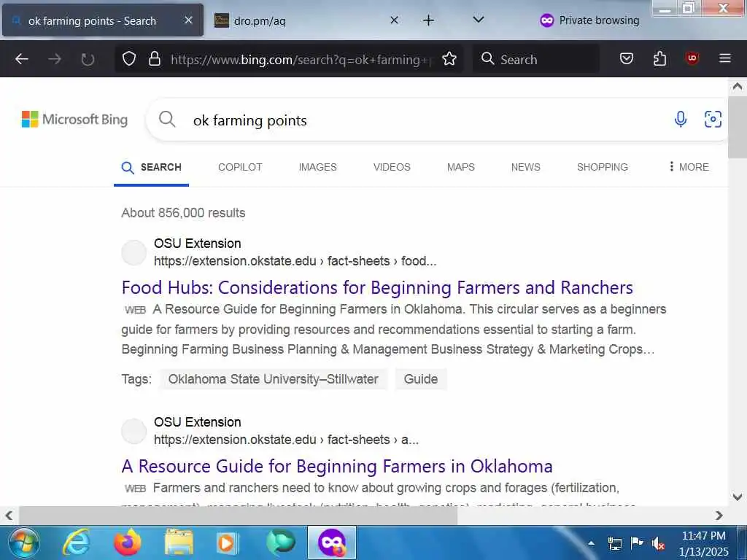Open Windows Explorer folder on taskbar
Image resolution: width=747 pixels, height=560 pixels.
click(x=179, y=542)
